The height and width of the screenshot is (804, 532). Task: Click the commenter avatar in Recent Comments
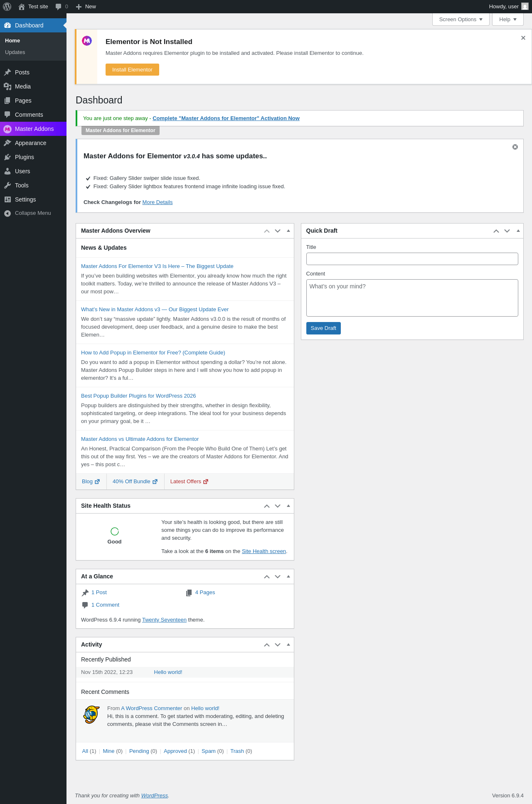[91, 715]
